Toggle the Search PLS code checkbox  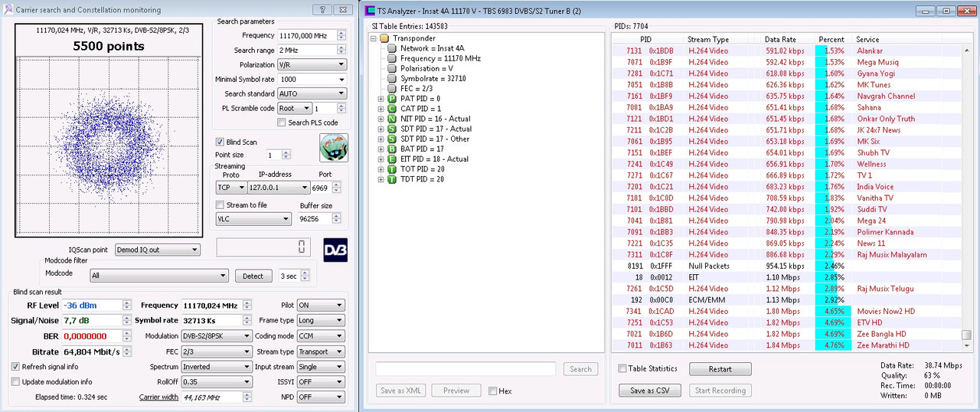282,123
